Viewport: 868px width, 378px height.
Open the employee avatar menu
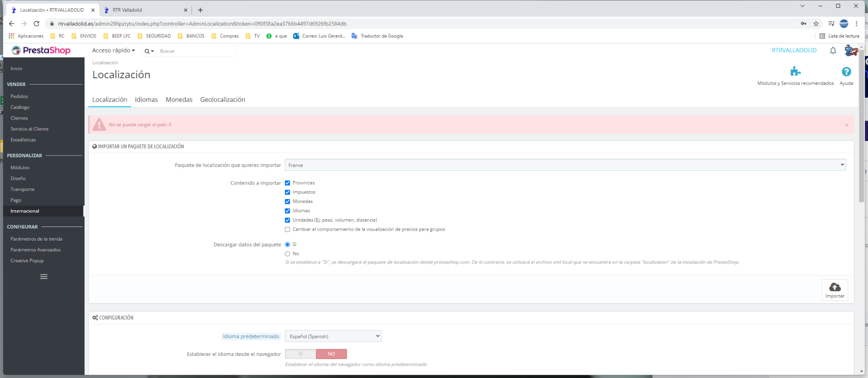[x=851, y=50]
